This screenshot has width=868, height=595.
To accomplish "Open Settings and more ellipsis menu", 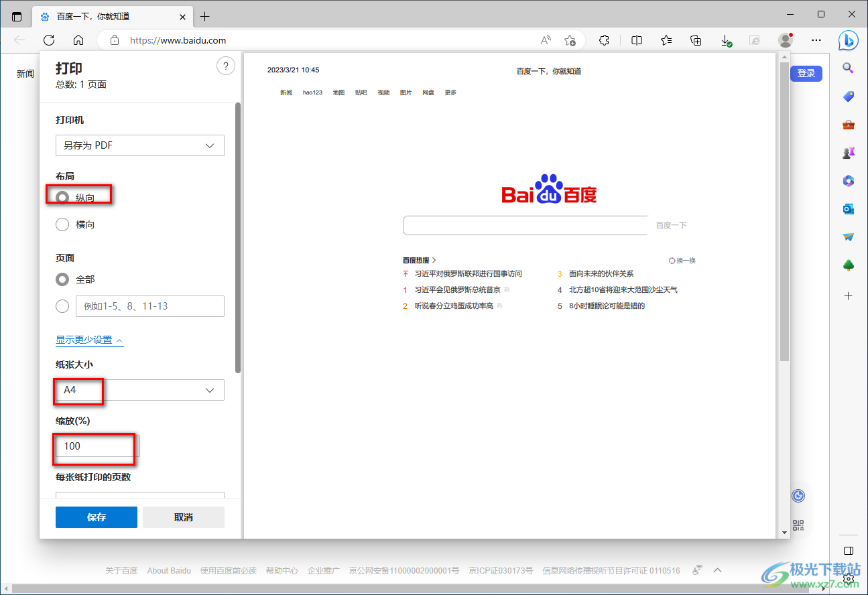I will (816, 40).
